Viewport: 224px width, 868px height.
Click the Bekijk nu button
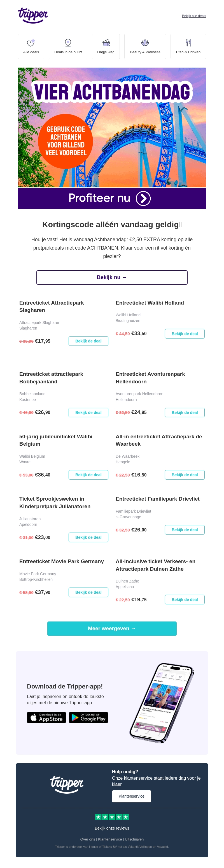(112, 277)
